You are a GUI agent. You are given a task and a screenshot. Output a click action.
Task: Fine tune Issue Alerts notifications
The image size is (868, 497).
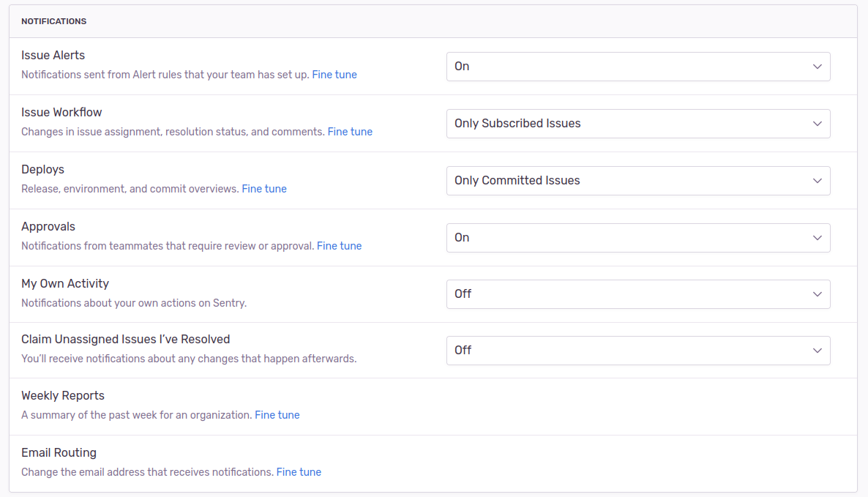click(x=334, y=74)
